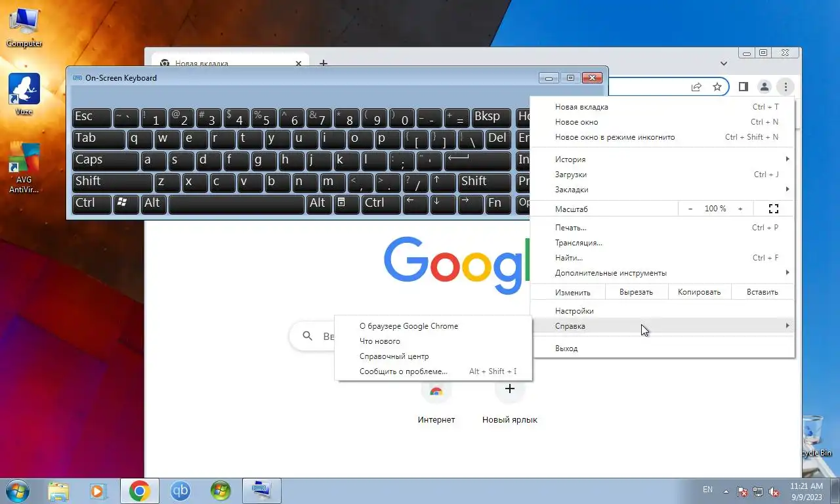Close the Новая вкладка tab
This screenshot has height=504, width=840.
(x=299, y=64)
